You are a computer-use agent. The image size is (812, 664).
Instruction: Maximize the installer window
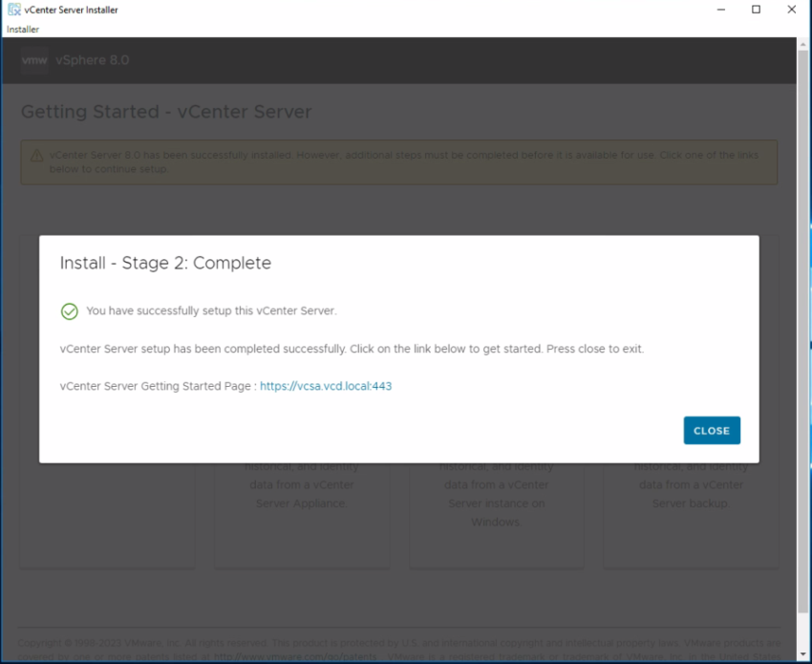coord(757,10)
